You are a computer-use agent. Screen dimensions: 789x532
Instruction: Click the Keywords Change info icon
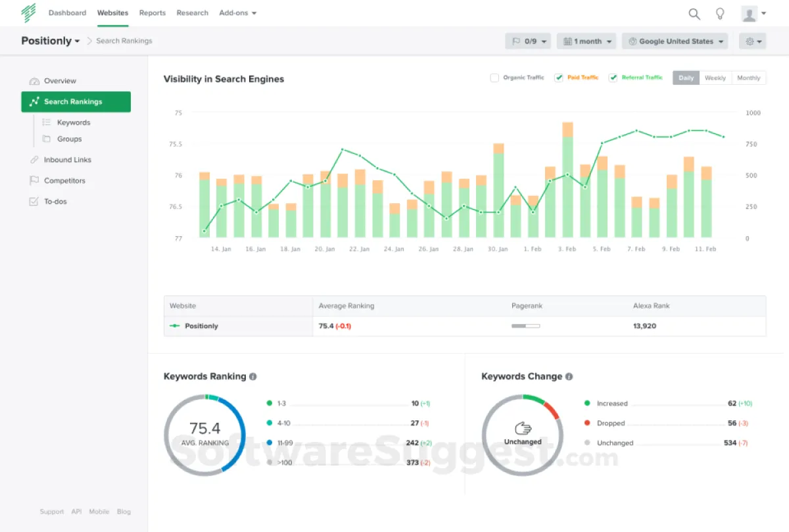tap(569, 377)
